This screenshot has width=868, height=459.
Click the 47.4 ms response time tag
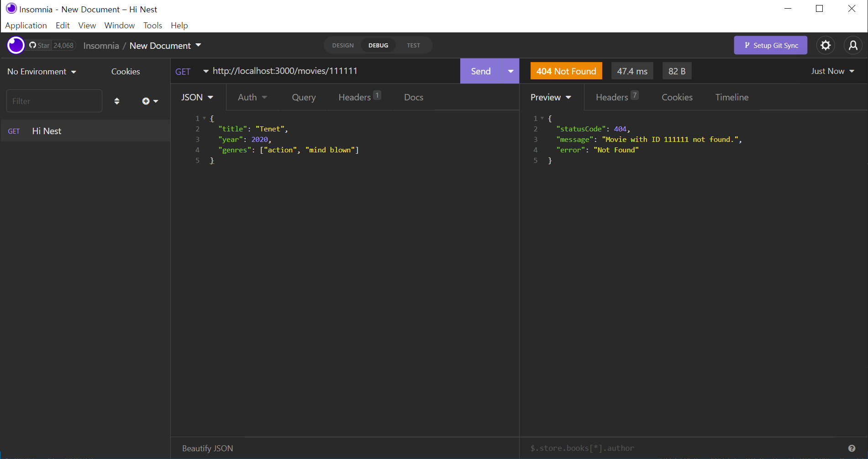point(632,71)
